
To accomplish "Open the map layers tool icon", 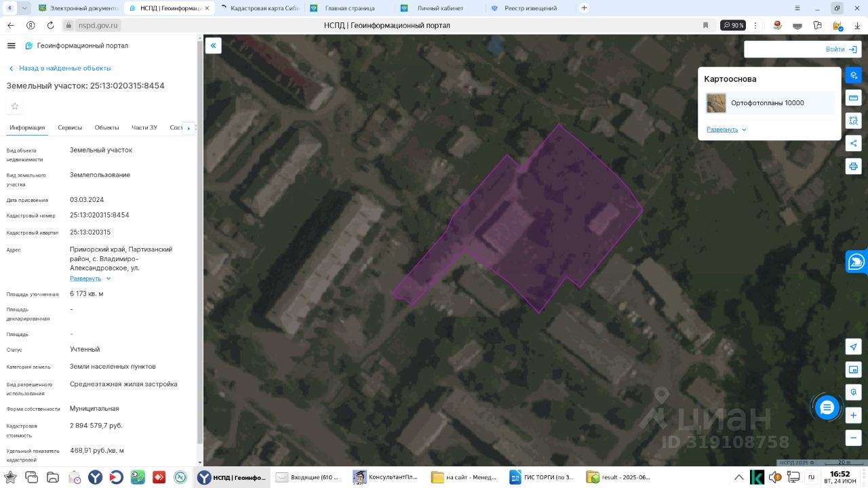I will pos(853,75).
